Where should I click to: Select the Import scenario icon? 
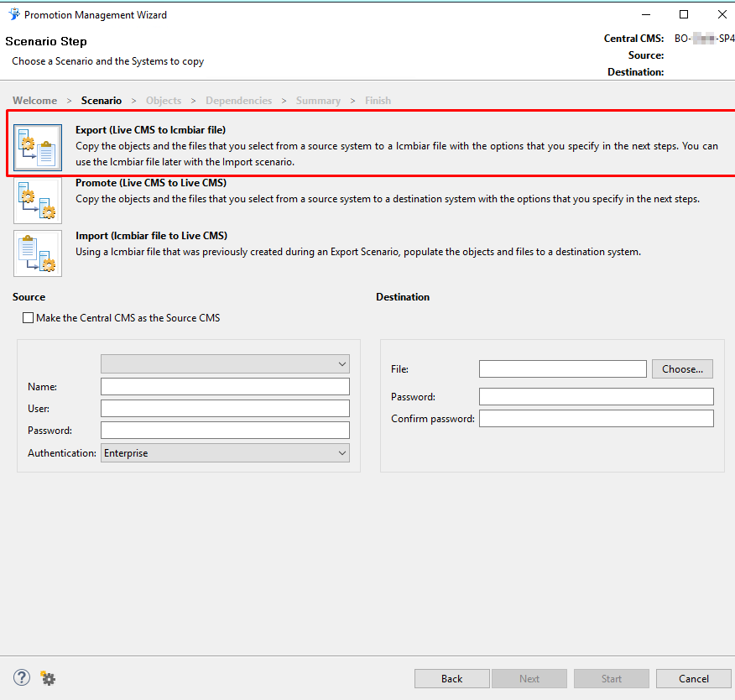(38, 253)
